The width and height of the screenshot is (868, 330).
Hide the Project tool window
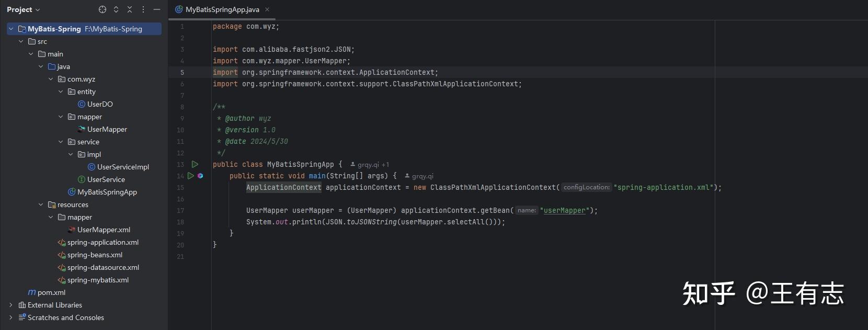point(157,9)
